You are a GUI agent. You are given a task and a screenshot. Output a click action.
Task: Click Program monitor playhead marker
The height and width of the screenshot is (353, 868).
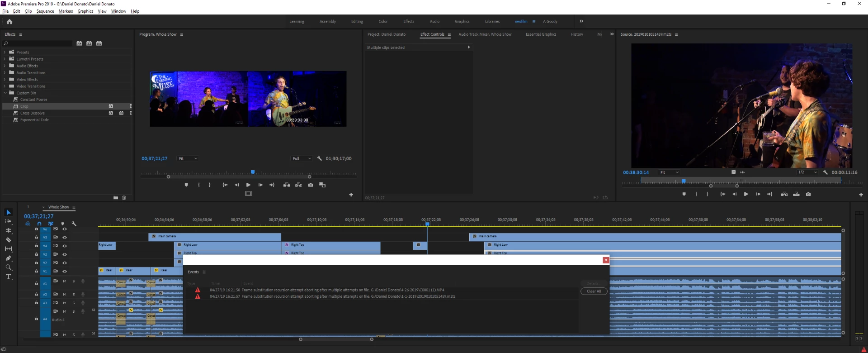(253, 172)
